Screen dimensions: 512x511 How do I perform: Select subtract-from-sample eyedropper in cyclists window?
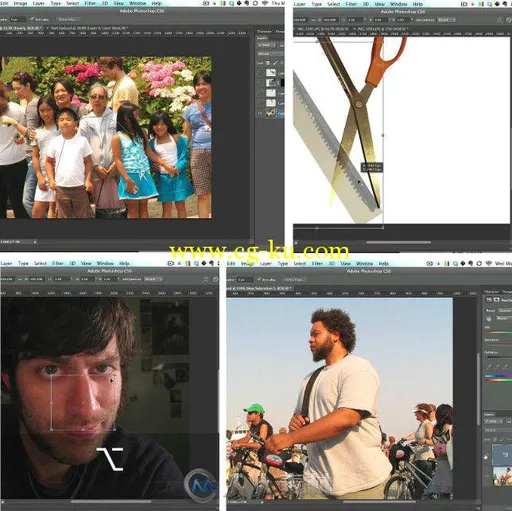506,366
